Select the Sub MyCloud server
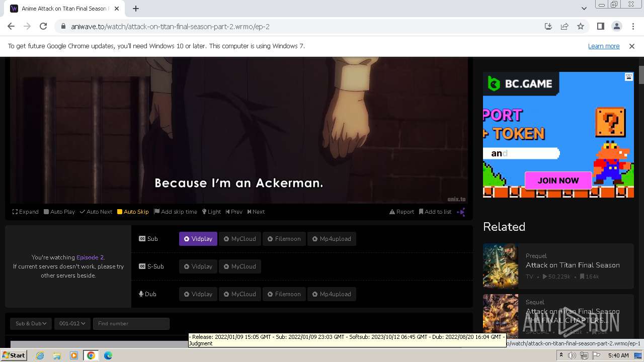Screen dimensions: 644x362 (240, 239)
